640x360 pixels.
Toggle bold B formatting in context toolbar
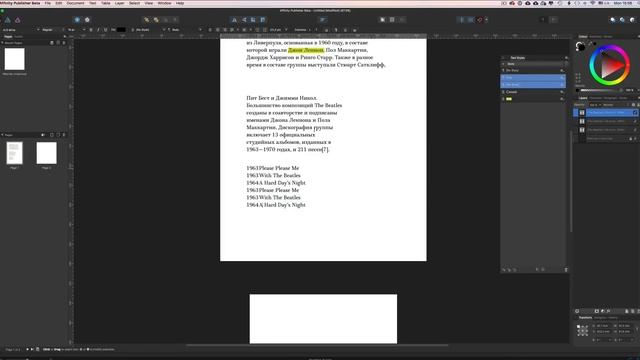[91, 30]
